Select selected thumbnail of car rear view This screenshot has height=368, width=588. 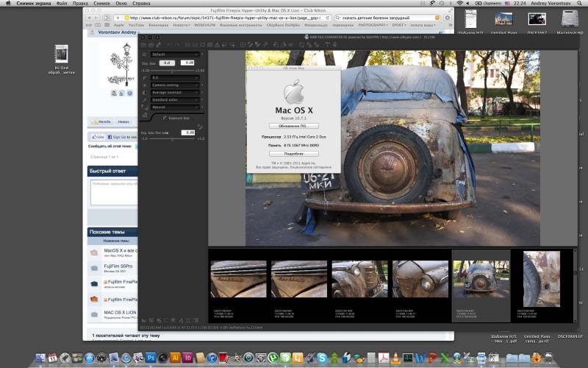(x=481, y=279)
